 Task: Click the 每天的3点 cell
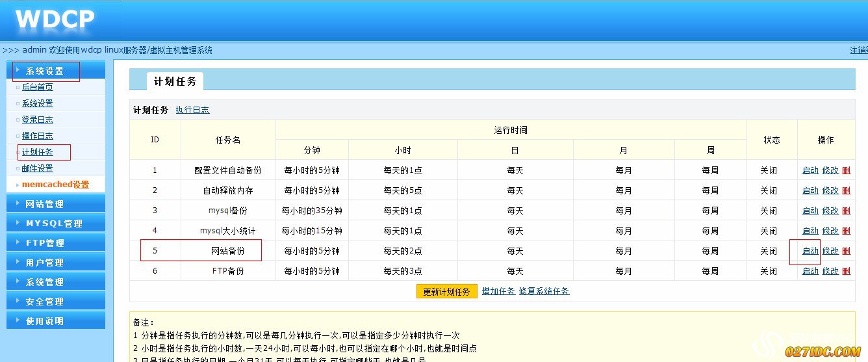(403, 271)
